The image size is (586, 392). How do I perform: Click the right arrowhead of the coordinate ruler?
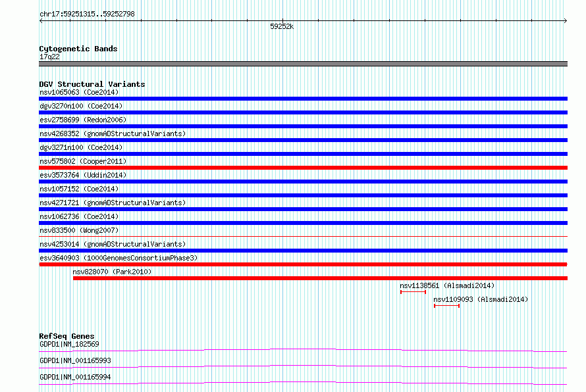pyautogui.click(x=566, y=21)
